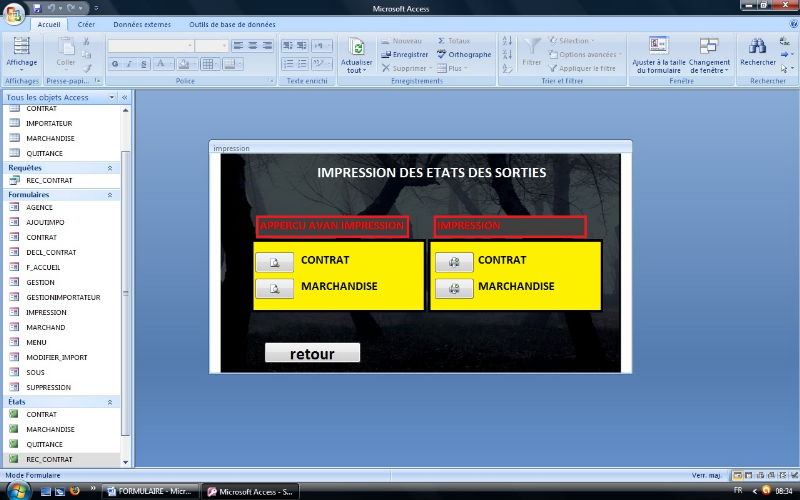
Task: Click the Rechercher binoculars icon
Action: point(757,45)
